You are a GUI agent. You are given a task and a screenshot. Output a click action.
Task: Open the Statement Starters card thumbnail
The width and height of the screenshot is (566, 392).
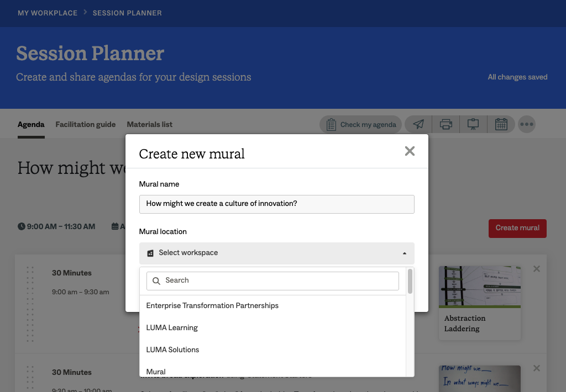480,379
